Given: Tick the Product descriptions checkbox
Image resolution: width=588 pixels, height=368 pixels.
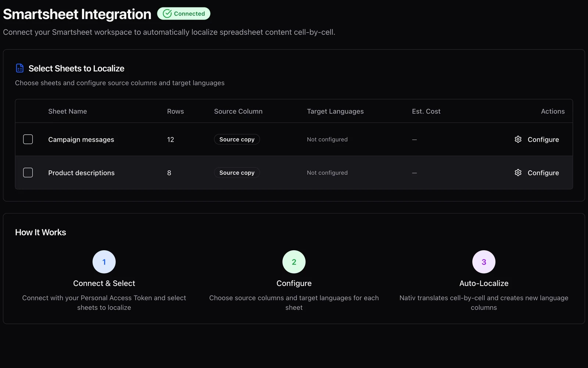Looking at the screenshot, I should 28,173.
